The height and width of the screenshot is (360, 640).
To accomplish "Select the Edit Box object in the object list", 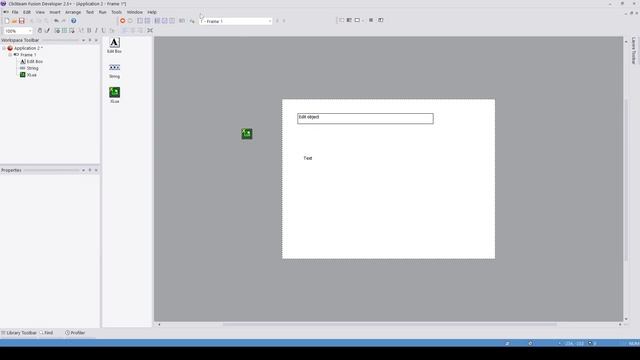I will (x=114, y=45).
